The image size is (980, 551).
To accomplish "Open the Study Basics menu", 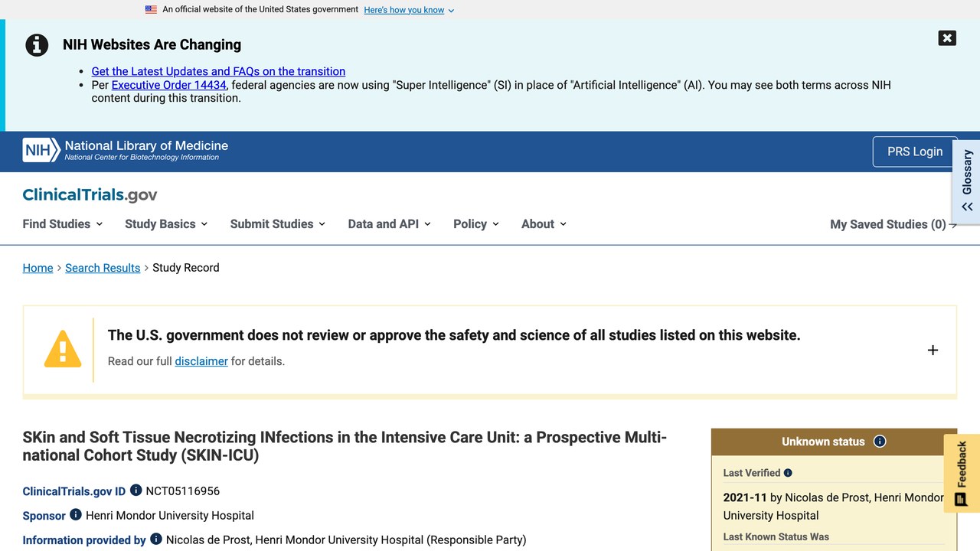I will (x=166, y=223).
